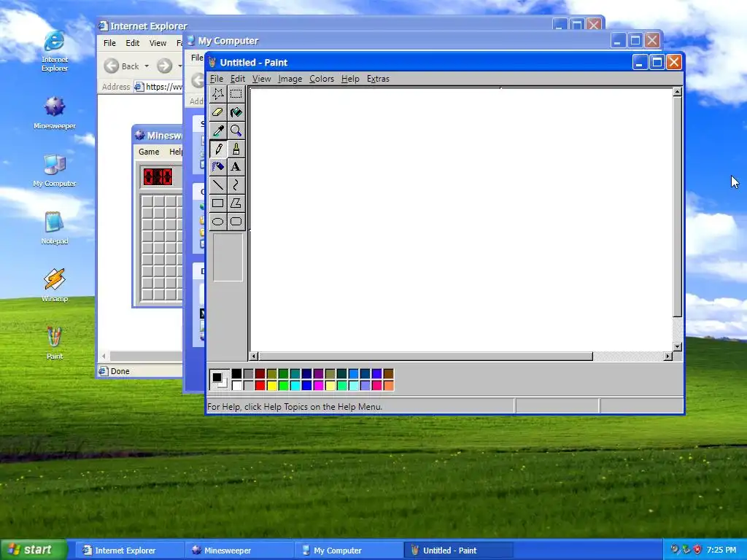747x560 pixels.
Task: Pick the black palette color
Action: click(x=236, y=374)
